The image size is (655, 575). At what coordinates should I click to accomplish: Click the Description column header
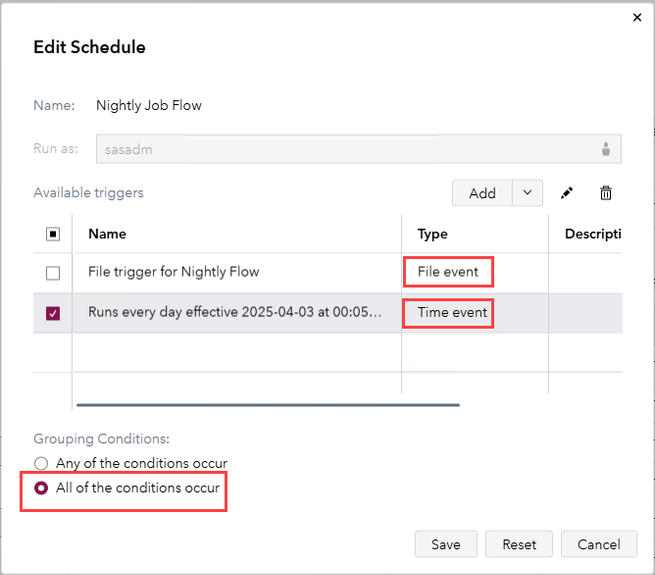593,234
